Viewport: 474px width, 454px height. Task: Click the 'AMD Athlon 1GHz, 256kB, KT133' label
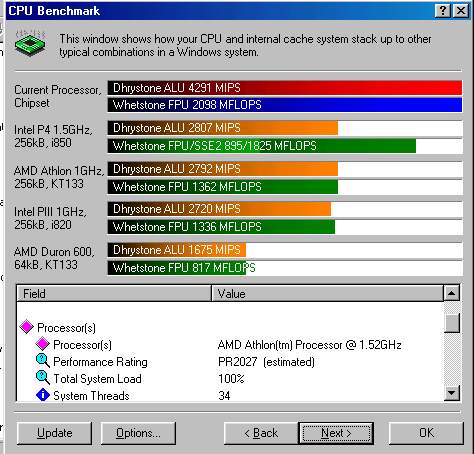tap(59, 177)
